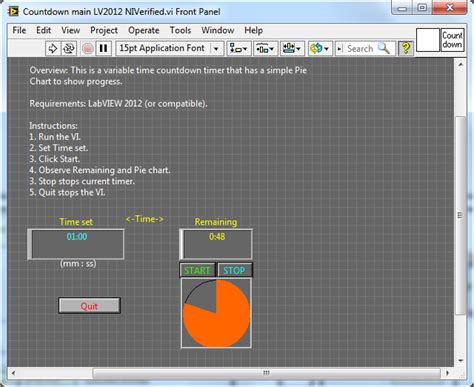Close the Countdown front panel window

[x=449, y=8]
